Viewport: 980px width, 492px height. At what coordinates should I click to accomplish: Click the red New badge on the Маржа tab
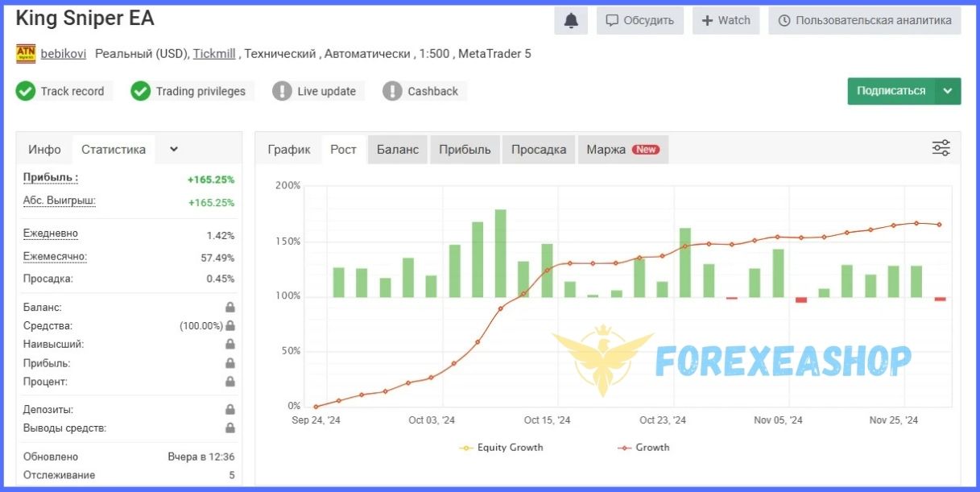(645, 150)
